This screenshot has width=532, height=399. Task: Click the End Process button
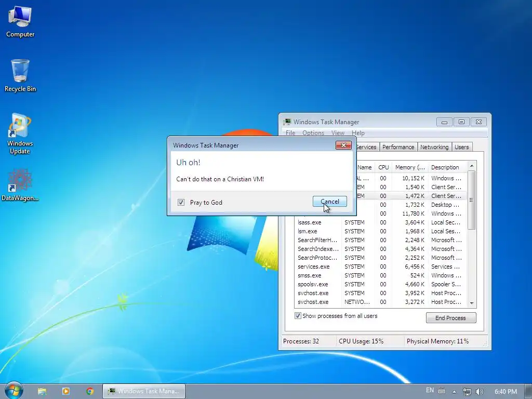(x=451, y=318)
